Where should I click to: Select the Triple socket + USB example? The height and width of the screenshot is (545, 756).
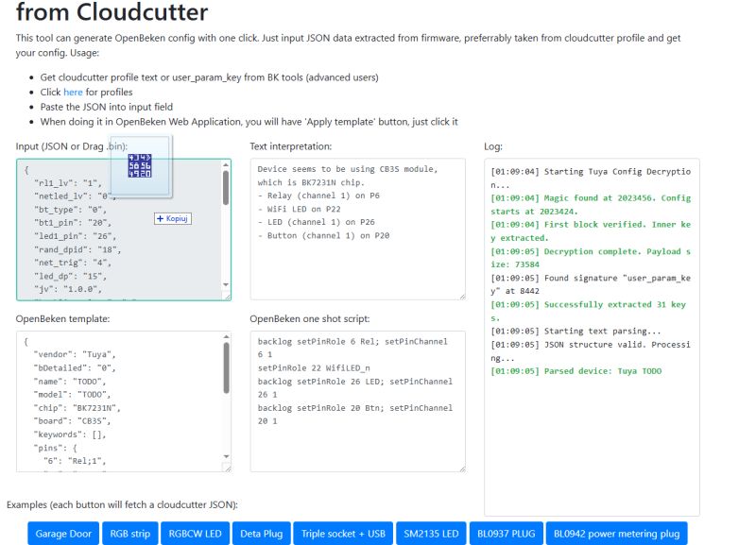(343, 533)
